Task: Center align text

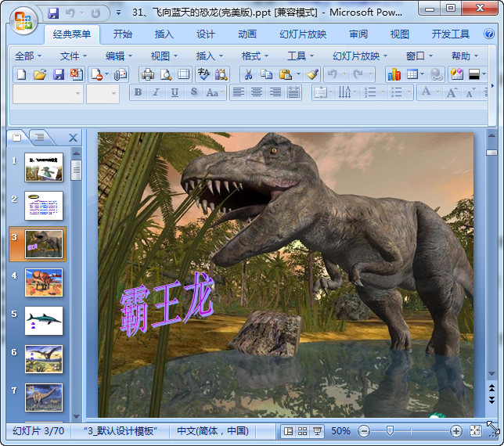Action: pyautogui.click(x=257, y=92)
